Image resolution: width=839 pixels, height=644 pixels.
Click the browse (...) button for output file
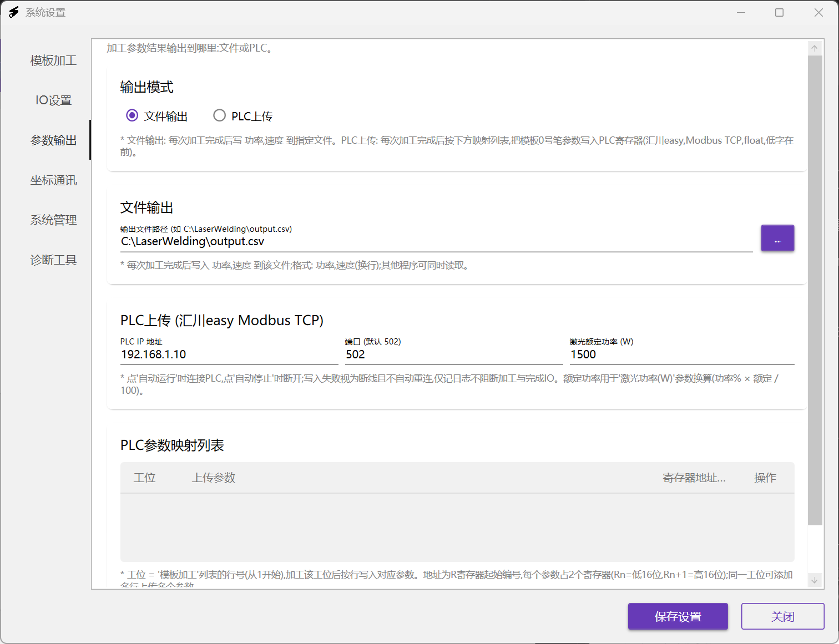click(777, 238)
